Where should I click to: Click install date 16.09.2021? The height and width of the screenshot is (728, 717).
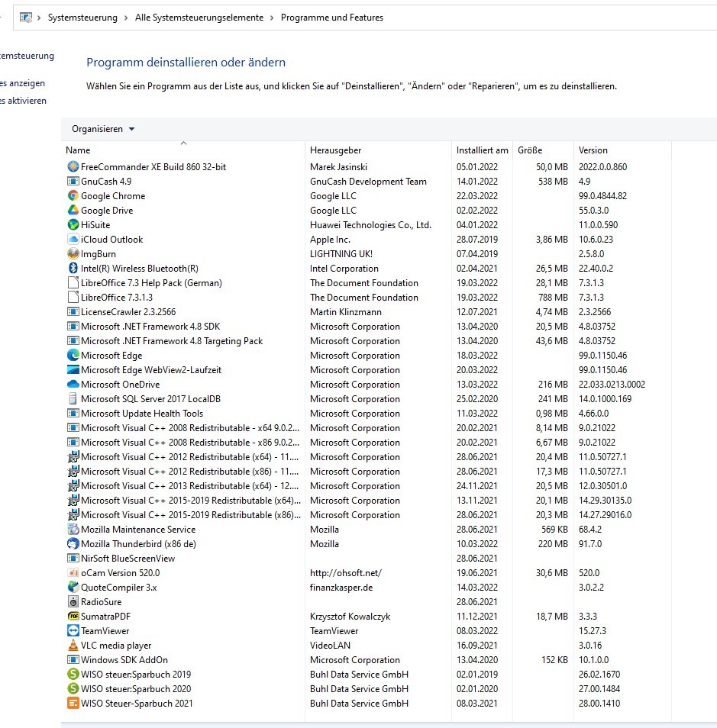(x=476, y=646)
